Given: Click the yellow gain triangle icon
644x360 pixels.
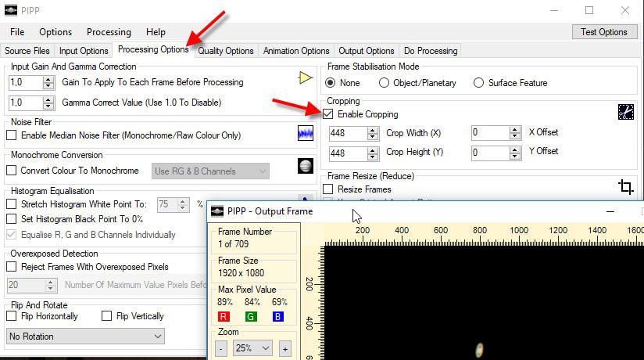Looking at the screenshot, I should 305,78.
